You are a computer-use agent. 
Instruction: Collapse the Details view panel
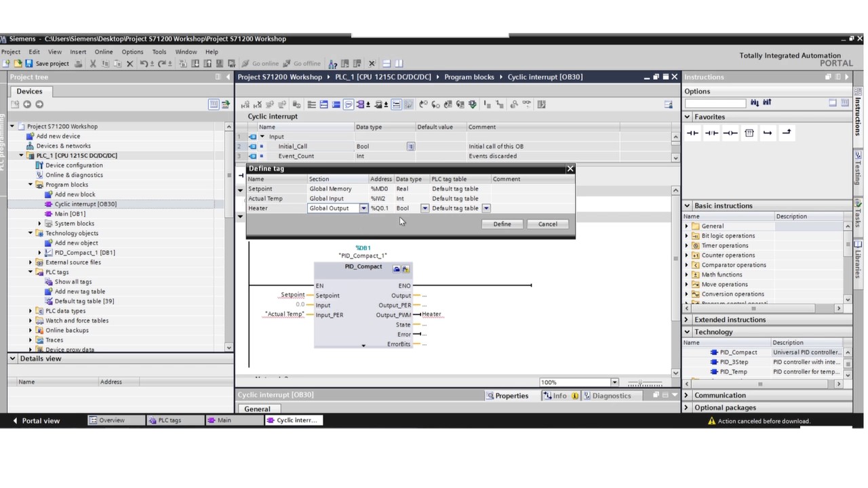click(13, 359)
